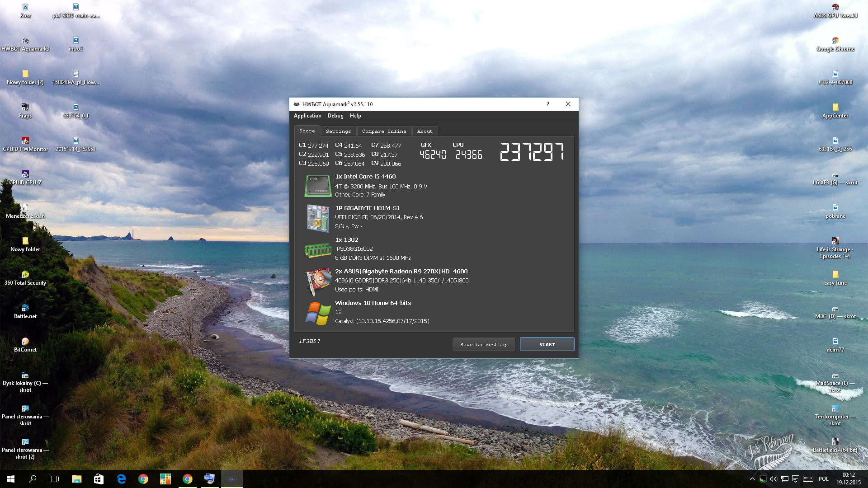This screenshot has height=488, width=868.
Task: Click the graphics card icon beside Radeon R9 270X
Action: click(x=318, y=282)
